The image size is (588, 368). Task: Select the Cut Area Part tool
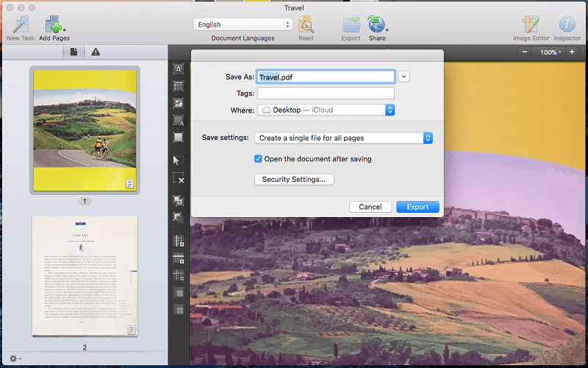(179, 217)
